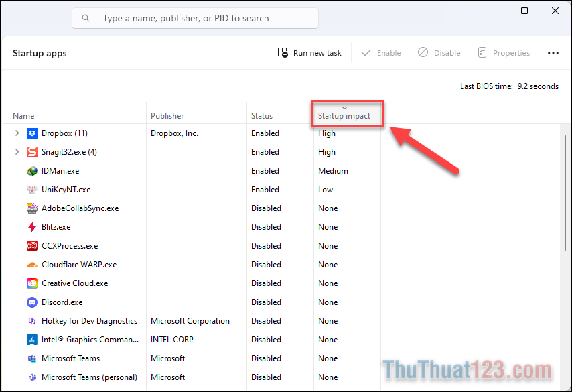Click the Disabled status for Discord.exe
Screen dimensions: 572x392
[x=266, y=302]
